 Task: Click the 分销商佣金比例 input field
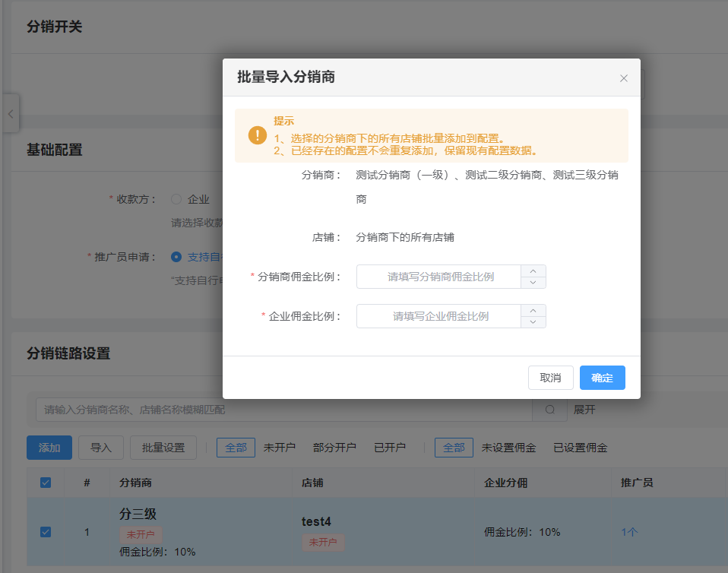coord(433,277)
